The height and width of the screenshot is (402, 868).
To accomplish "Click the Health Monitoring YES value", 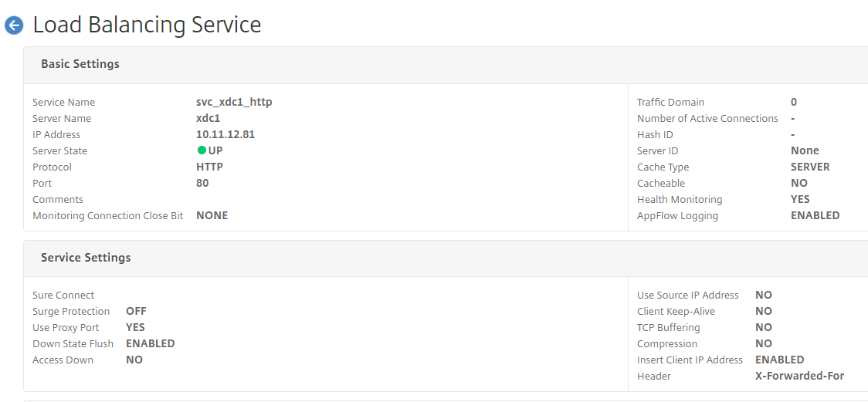I will click(800, 199).
